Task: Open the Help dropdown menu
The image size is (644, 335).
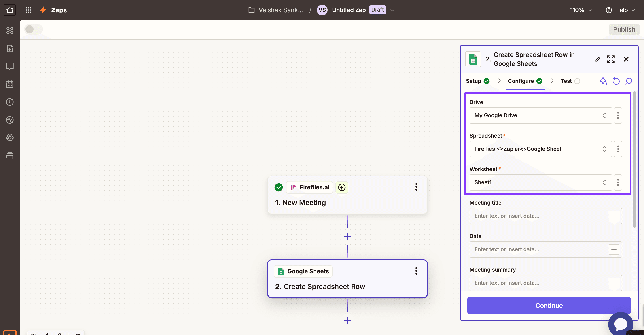Action: click(x=620, y=10)
